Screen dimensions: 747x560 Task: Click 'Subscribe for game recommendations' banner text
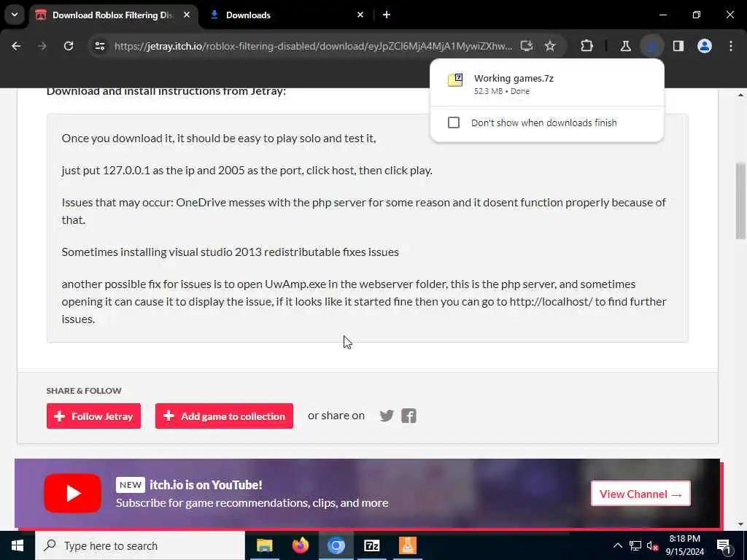point(252,503)
